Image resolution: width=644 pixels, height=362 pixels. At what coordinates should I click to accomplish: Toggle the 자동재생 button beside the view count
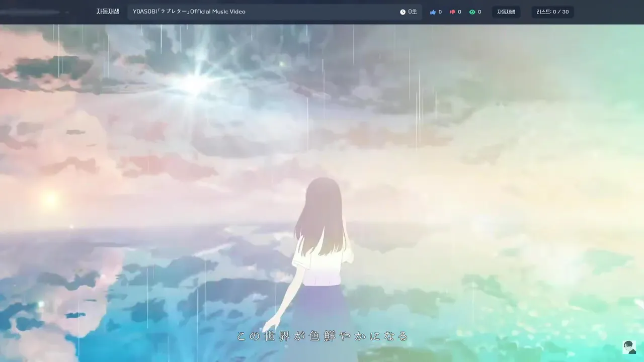506,12
